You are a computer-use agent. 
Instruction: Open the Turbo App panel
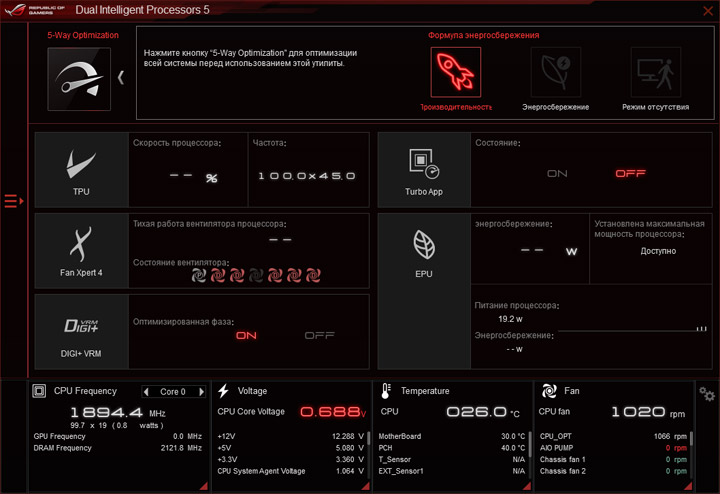click(424, 170)
